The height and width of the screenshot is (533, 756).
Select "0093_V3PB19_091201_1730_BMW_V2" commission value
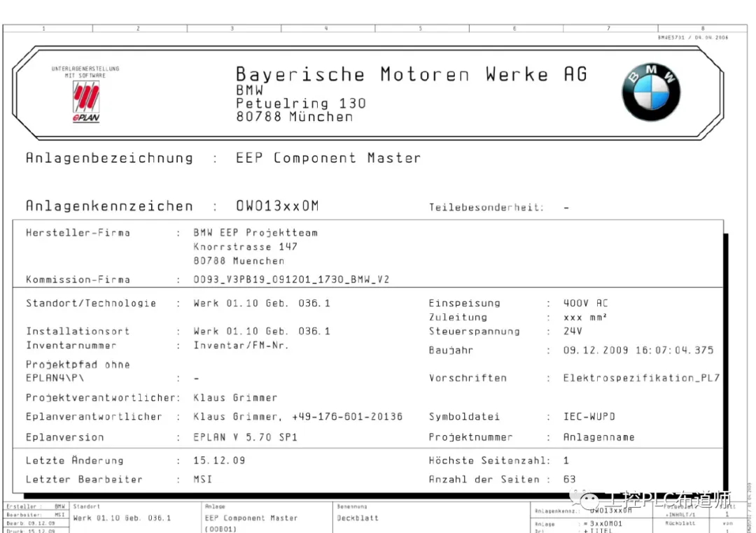[x=291, y=280]
